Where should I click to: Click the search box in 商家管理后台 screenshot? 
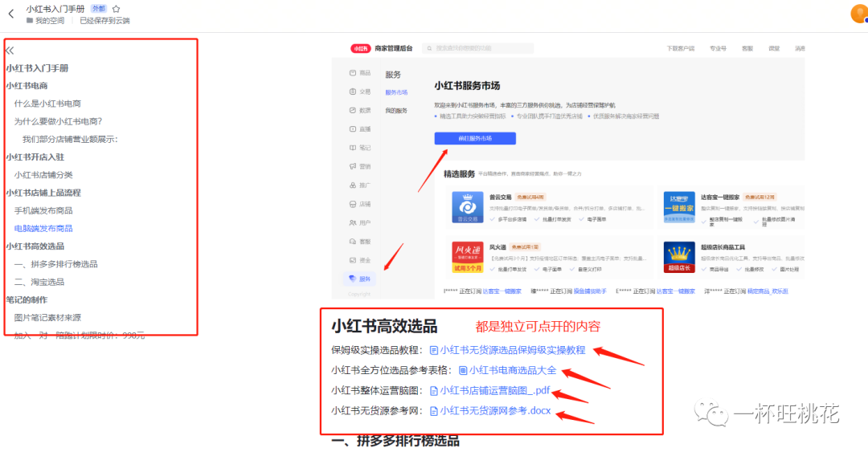(477, 48)
